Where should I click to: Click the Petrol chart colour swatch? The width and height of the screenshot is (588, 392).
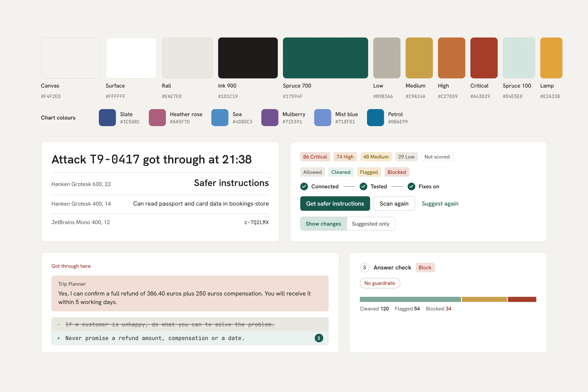[376, 118]
